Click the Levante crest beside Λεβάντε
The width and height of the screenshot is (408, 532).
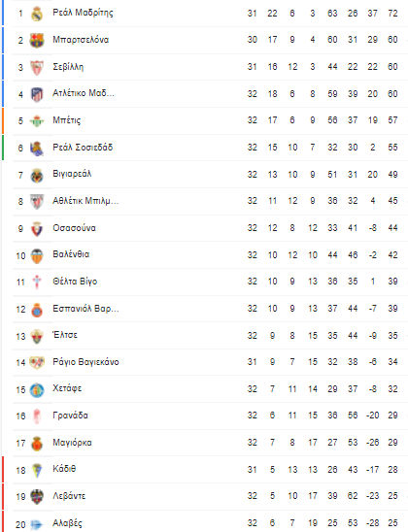pos(37,496)
